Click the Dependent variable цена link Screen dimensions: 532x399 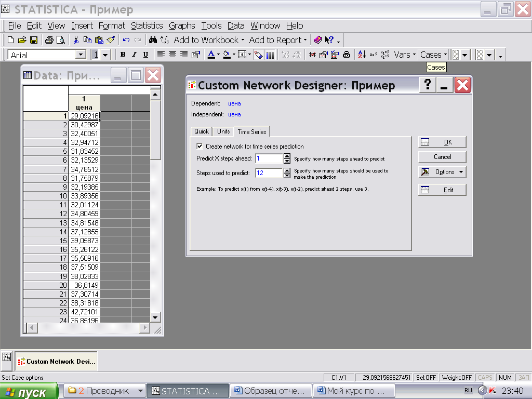point(234,103)
